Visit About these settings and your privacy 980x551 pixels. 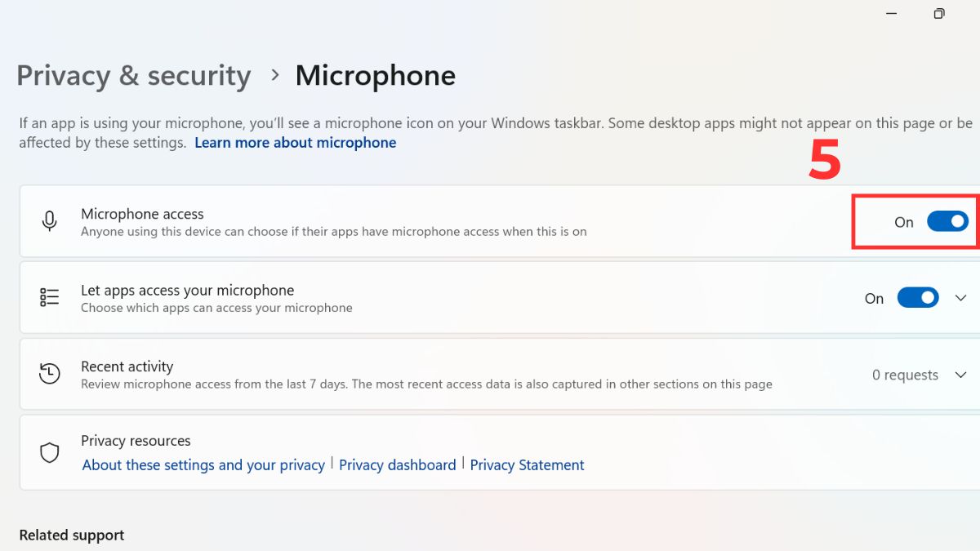point(203,464)
